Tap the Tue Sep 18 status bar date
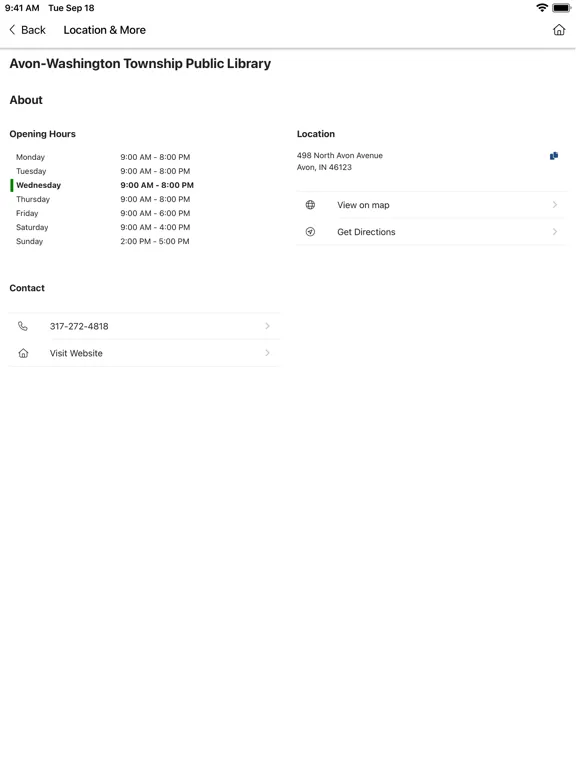 coord(71,8)
